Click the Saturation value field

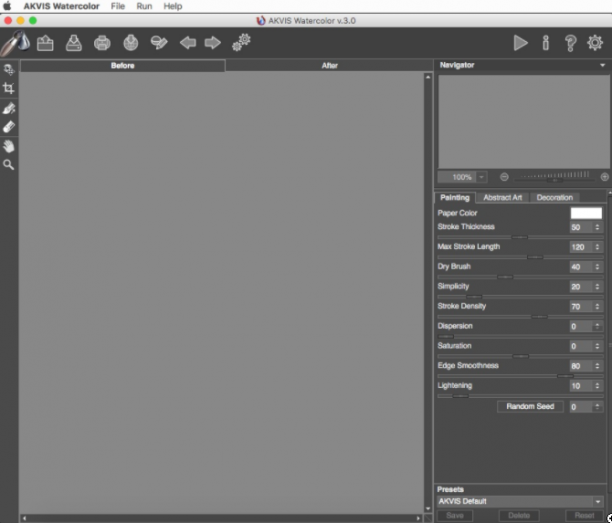coord(581,346)
